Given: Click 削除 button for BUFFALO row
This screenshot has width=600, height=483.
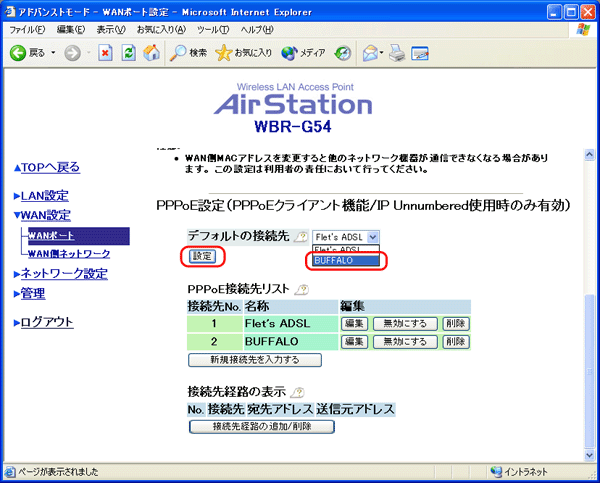Looking at the screenshot, I should (456, 342).
